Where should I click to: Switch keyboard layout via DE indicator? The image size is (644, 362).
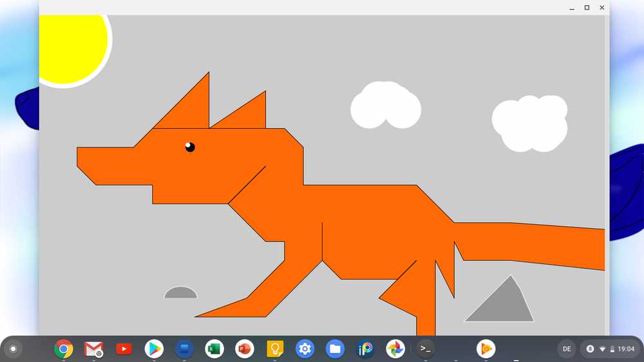(x=567, y=348)
